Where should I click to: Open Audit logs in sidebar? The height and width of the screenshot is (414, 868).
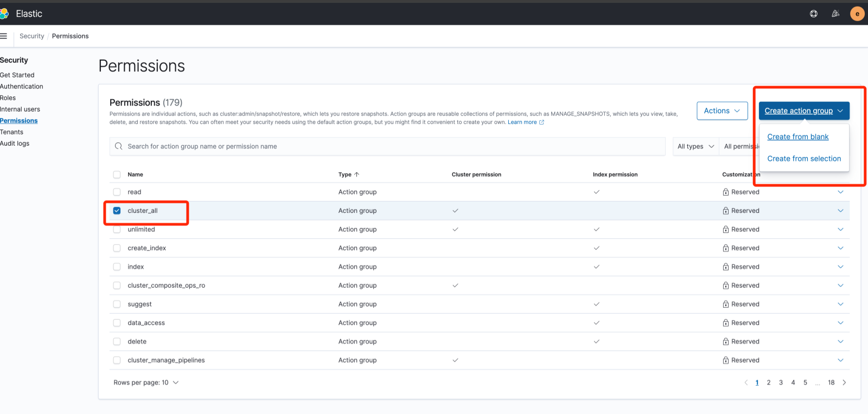pos(15,144)
